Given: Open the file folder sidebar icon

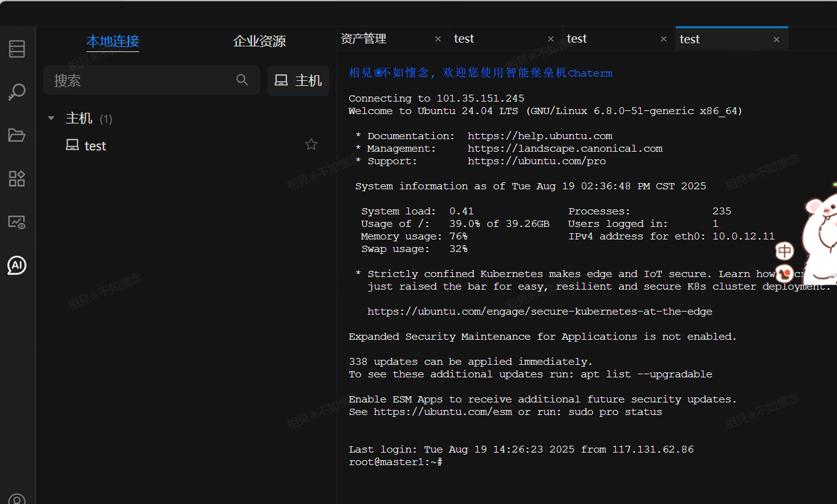Looking at the screenshot, I should pos(17,135).
